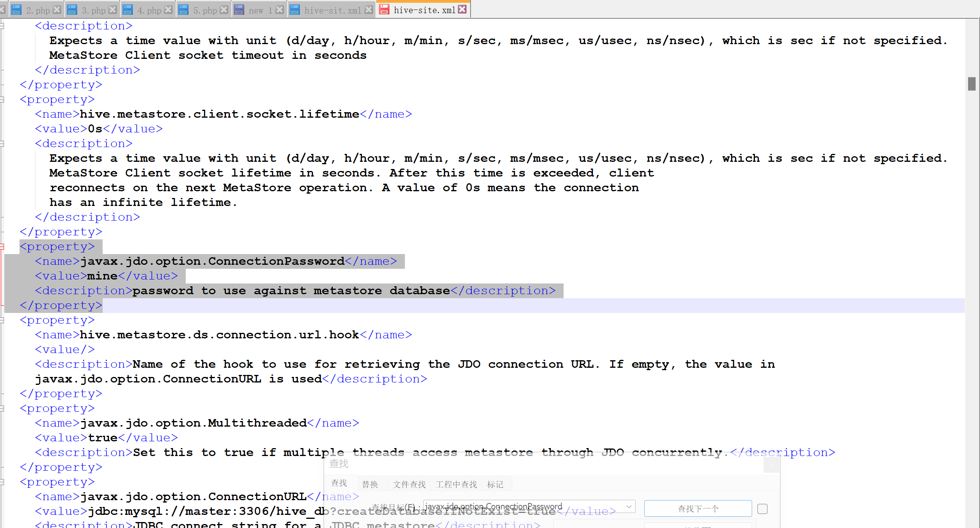
Task: Click the disk icon on the hive-sit.xml tab
Action: click(x=295, y=9)
